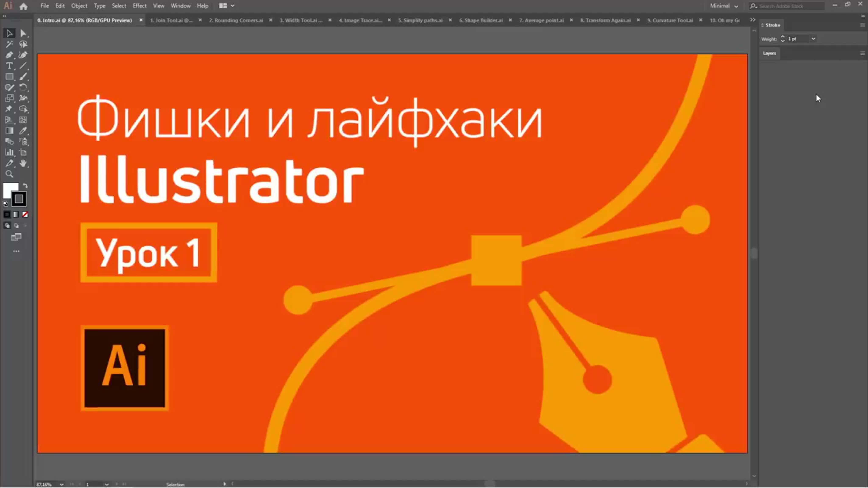Select the Paintbrush tool
Viewport: 868px width, 488px height.
23,77
